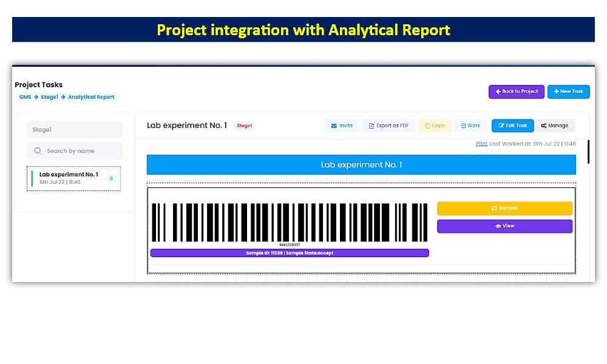The width and height of the screenshot is (607, 364).
Task: Click 6th Jul 22 | 11:46 task date
Action: pyautogui.click(x=60, y=182)
